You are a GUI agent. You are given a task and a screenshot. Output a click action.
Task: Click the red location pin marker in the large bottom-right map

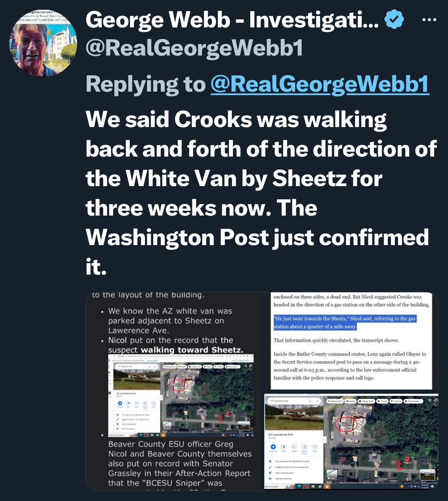click(x=407, y=459)
